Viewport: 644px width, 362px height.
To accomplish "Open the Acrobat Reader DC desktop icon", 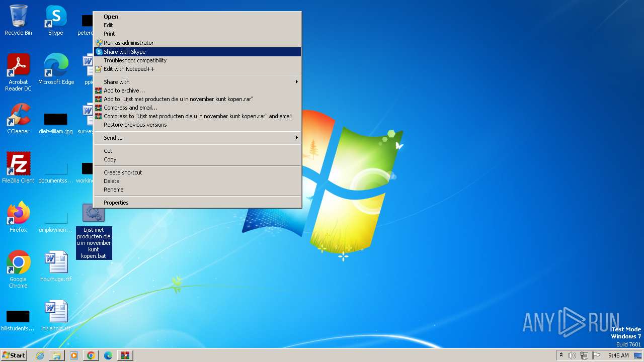I will [x=18, y=72].
